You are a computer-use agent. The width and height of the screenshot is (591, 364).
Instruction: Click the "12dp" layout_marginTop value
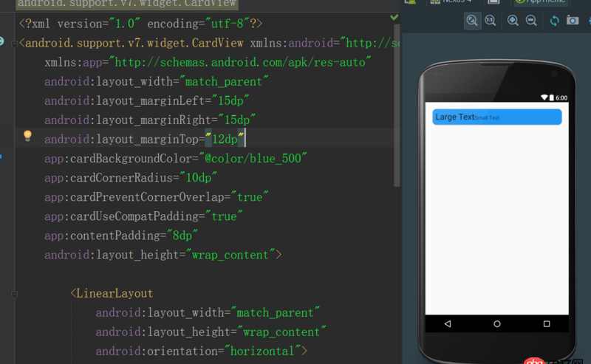225,139
